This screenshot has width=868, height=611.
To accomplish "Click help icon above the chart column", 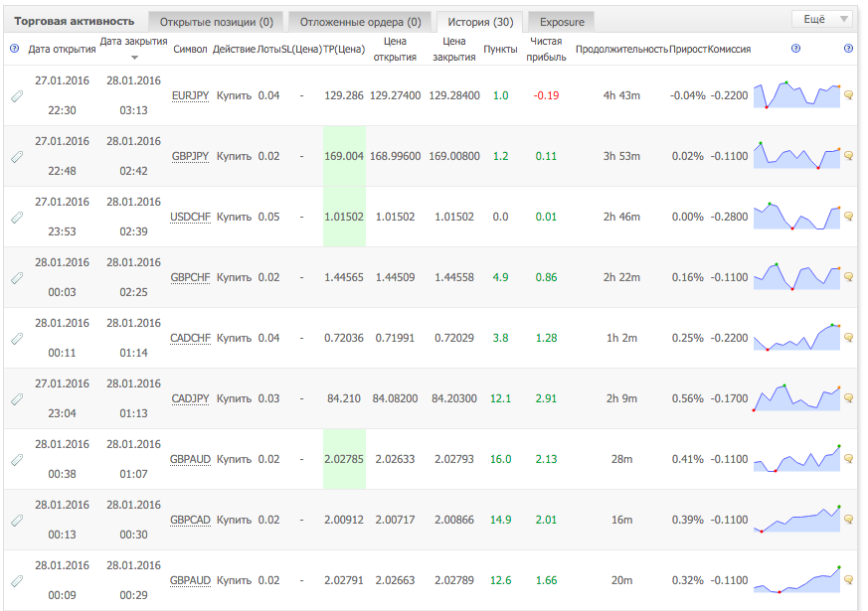I will [x=796, y=48].
